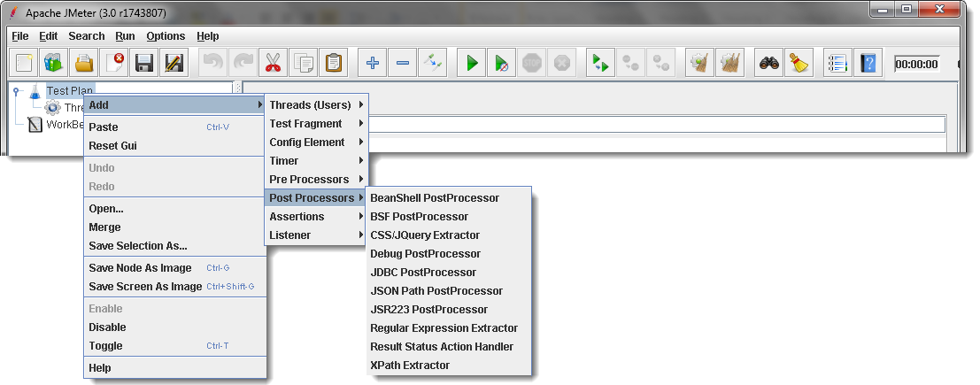Click the Shutdown toolbar icon
The height and width of the screenshot is (385, 980).
tap(562, 63)
